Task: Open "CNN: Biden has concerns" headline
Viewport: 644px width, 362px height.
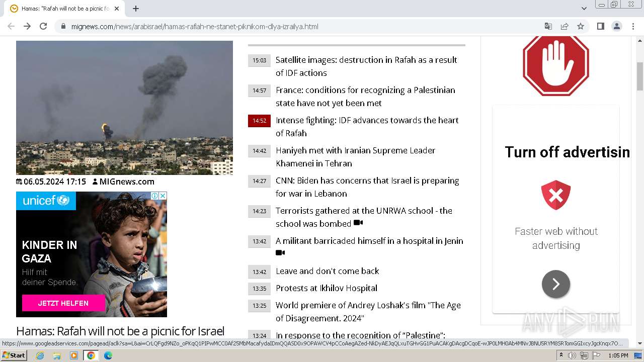Action: (367, 187)
